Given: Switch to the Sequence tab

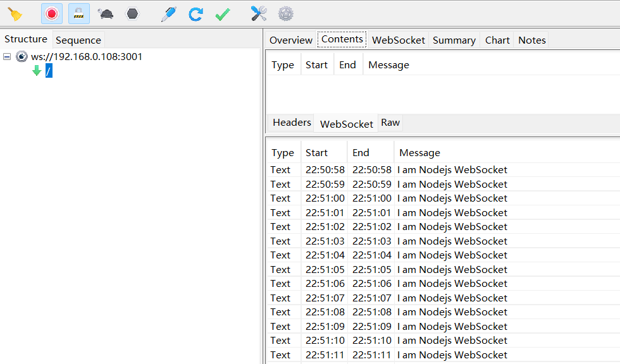Looking at the screenshot, I should [x=78, y=40].
